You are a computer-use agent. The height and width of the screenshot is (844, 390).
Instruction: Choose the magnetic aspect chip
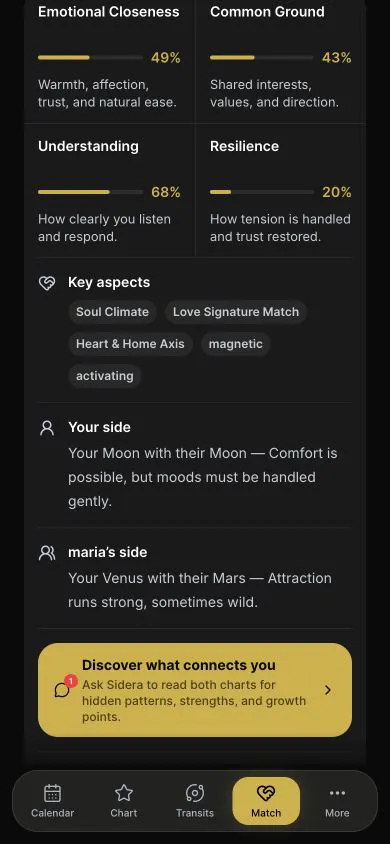click(x=236, y=344)
